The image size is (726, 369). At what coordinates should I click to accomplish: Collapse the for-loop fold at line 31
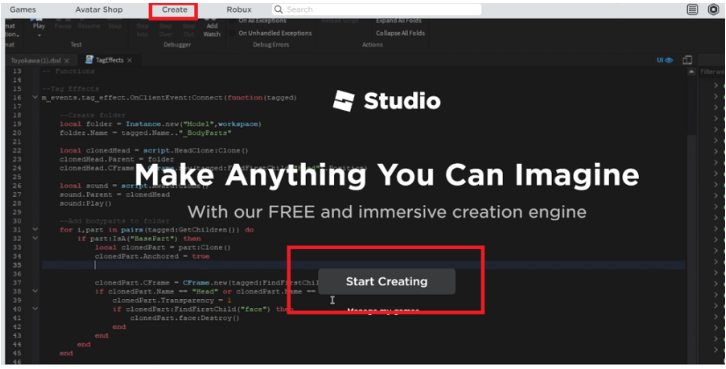point(35,230)
